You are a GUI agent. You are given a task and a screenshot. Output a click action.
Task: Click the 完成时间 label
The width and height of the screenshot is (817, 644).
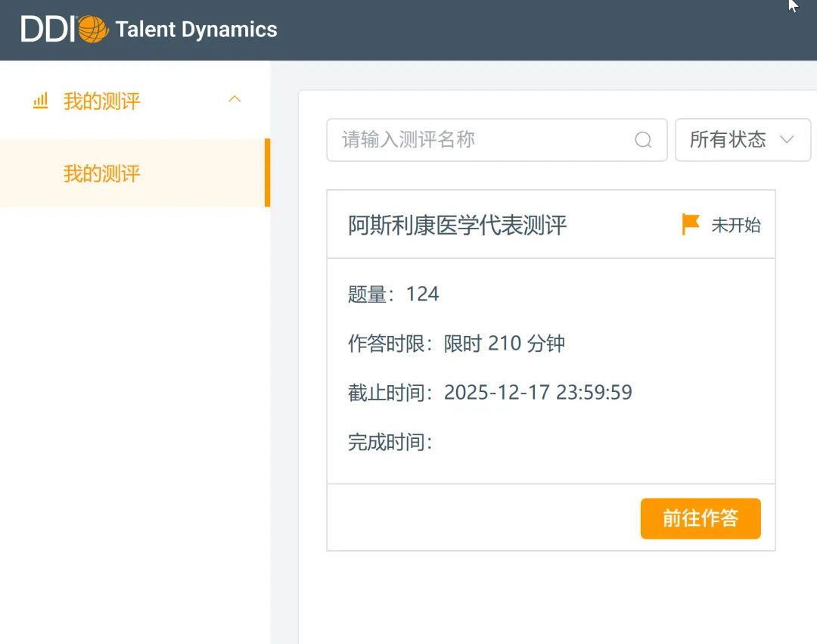click(x=390, y=442)
